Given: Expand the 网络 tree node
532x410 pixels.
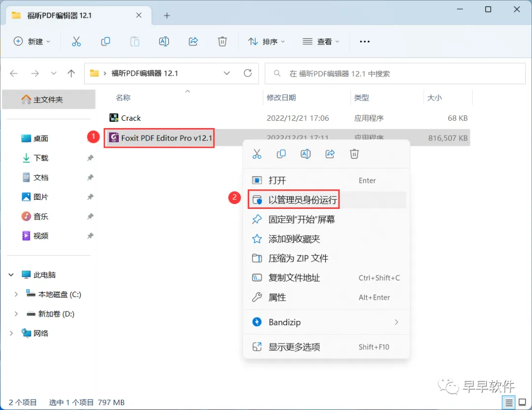Looking at the screenshot, I should click(x=11, y=333).
